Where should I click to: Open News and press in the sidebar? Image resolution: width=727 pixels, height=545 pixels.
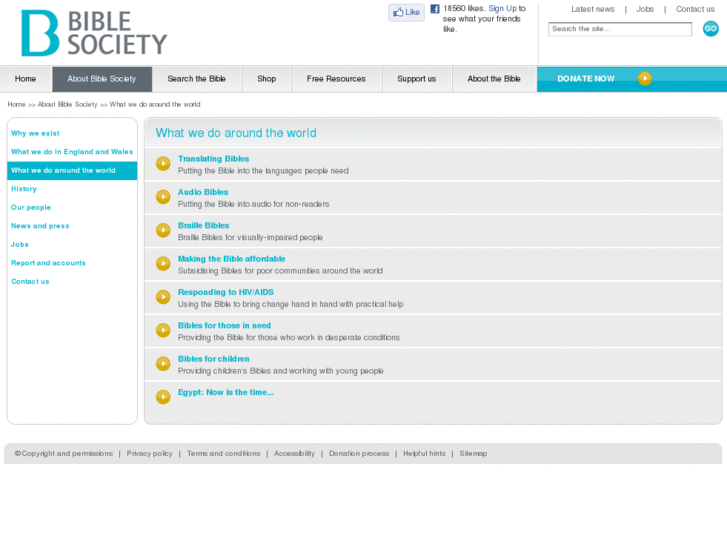40,226
